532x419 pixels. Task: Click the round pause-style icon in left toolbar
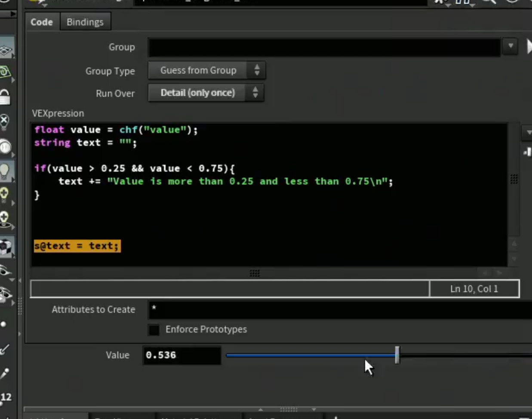pyautogui.click(x=5, y=147)
